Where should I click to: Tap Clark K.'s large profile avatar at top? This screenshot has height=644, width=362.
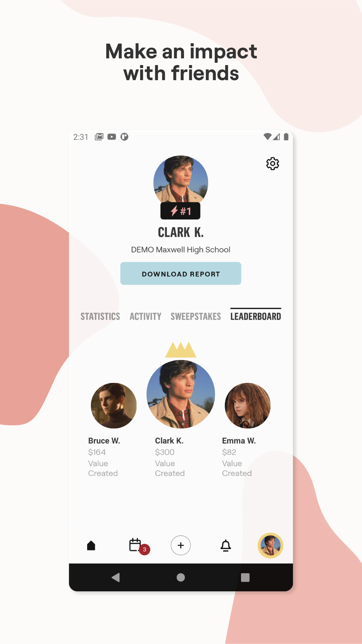pyautogui.click(x=181, y=181)
